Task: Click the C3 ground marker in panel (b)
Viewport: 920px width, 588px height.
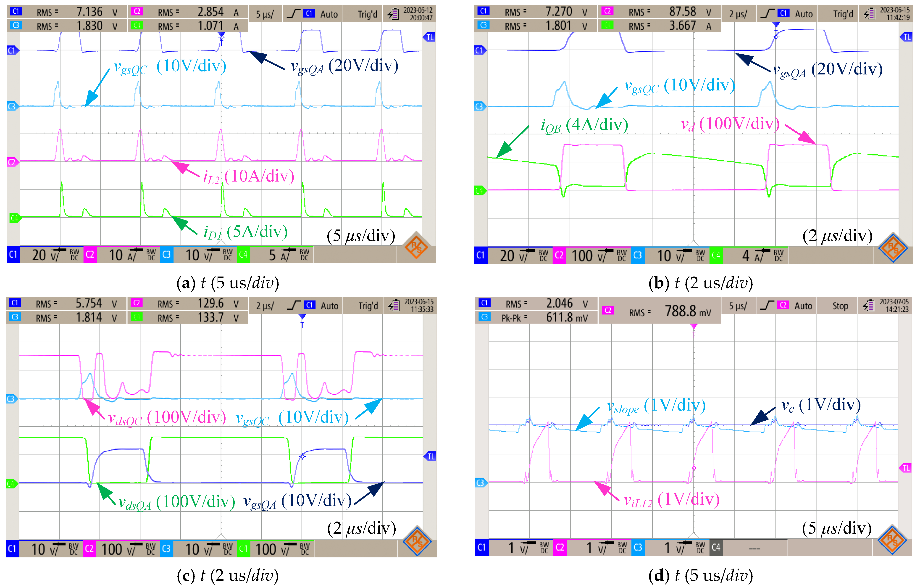Action: point(480,106)
